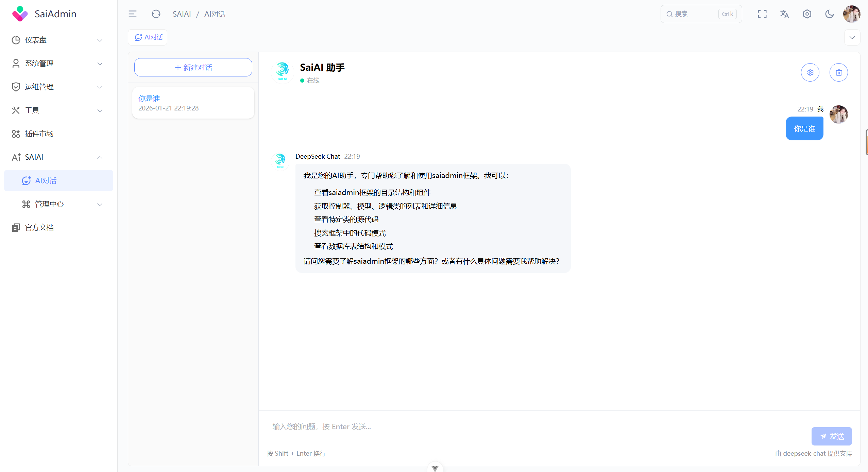Open the language translation switcher

(x=784, y=14)
